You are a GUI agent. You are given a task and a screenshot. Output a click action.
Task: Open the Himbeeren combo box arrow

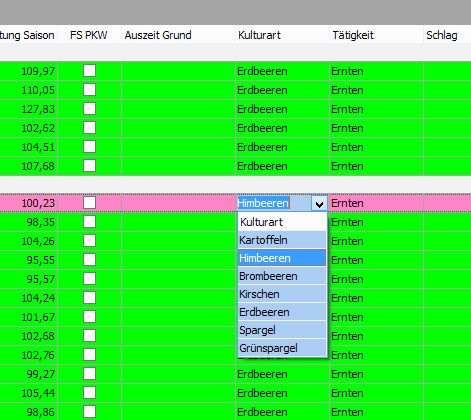(x=319, y=203)
